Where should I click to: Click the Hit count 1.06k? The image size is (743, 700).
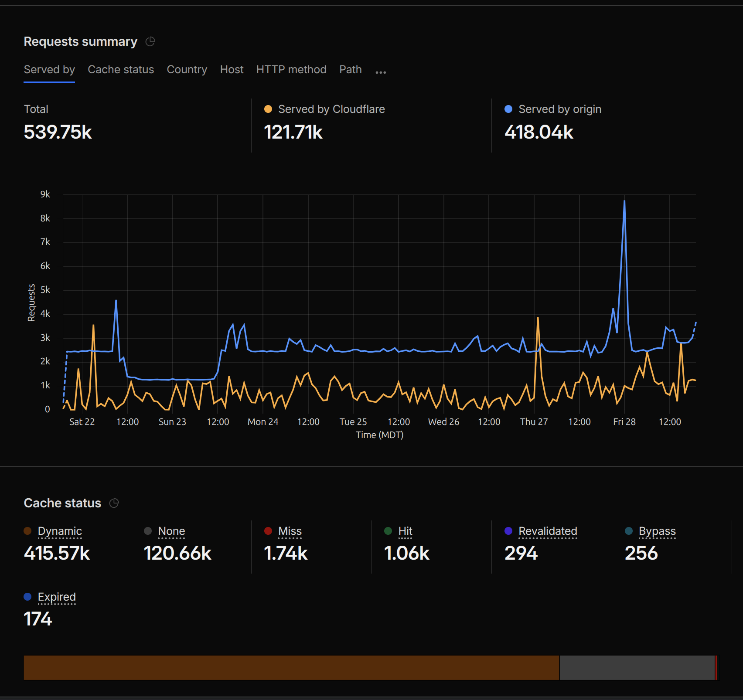pos(406,553)
